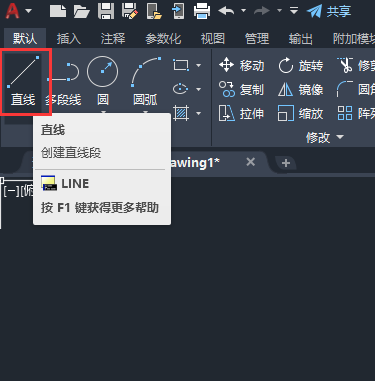The image size is (375, 381).
Task: Select the 圆弧 arc tool
Action: [145, 82]
